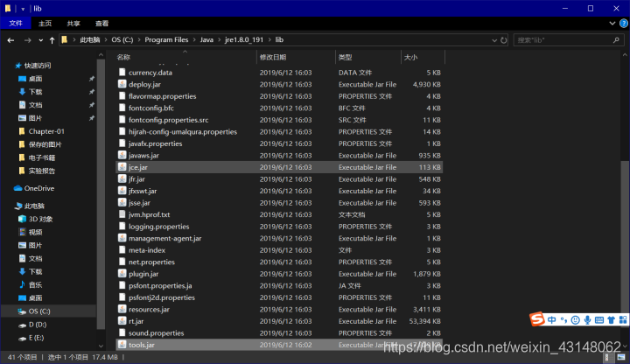Click Program Files breadcrumb segment
The image size is (630, 364).
click(166, 39)
